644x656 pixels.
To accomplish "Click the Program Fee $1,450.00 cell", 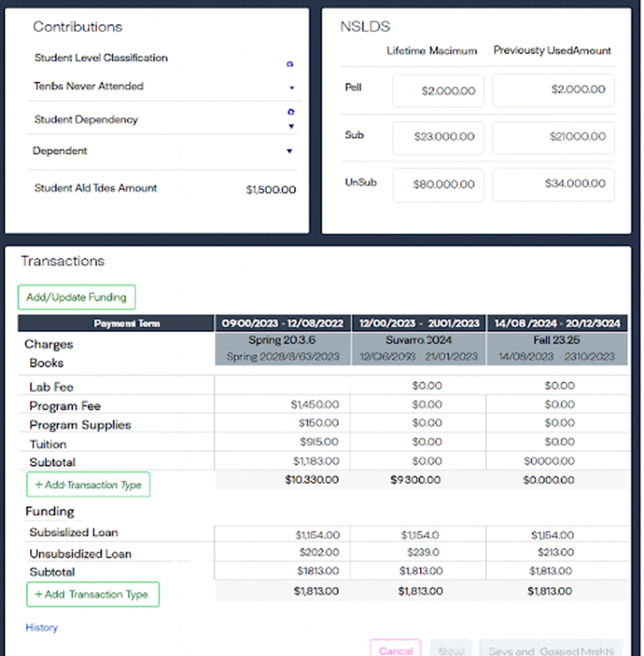I will (315, 404).
